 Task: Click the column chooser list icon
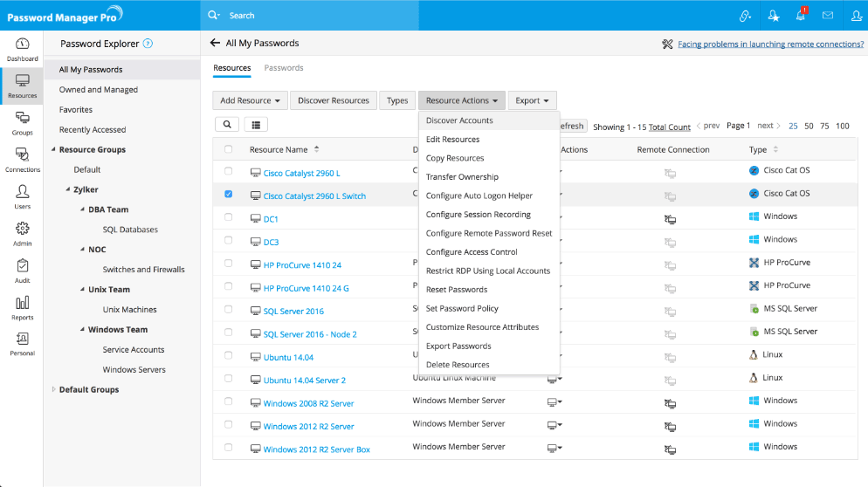[256, 125]
